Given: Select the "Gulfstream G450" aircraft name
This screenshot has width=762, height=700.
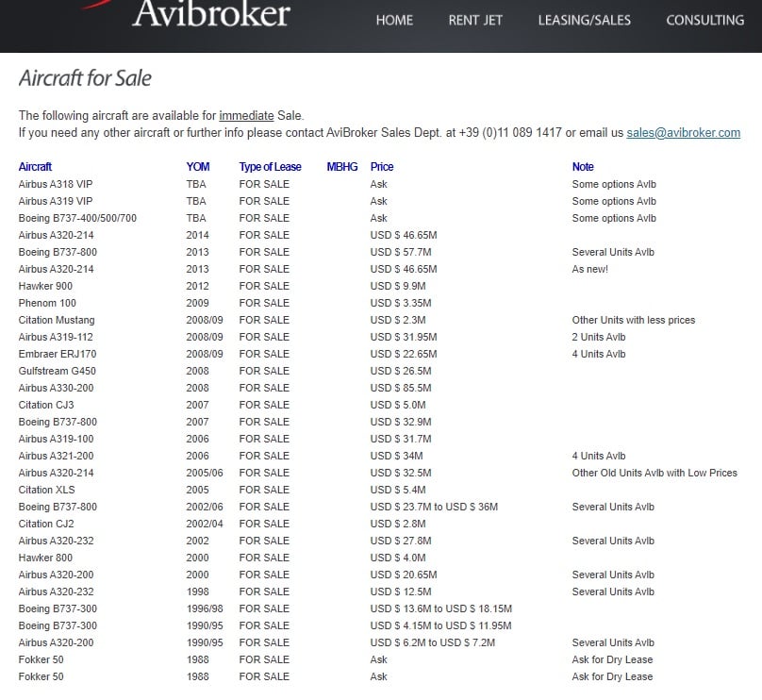Looking at the screenshot, I should click(x=57, y=372).
